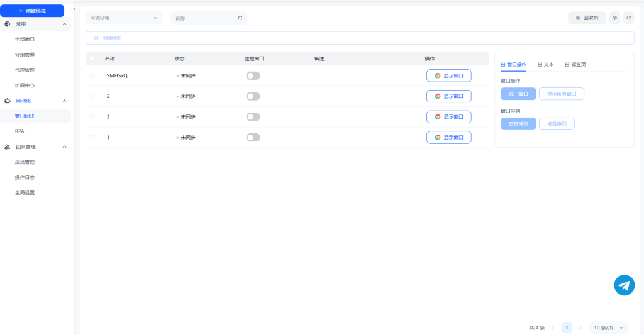Screen dimensions: 644x335
Task: Click the team icon next to 团队管理
Action: 7,146
